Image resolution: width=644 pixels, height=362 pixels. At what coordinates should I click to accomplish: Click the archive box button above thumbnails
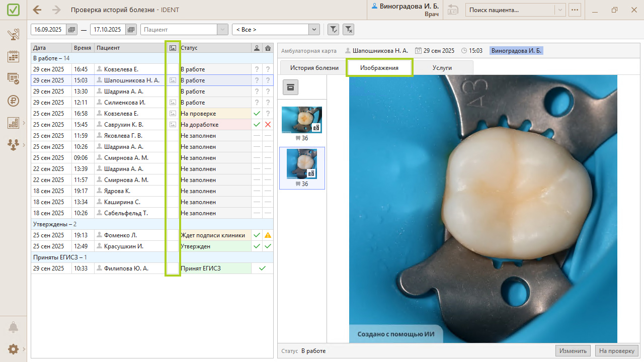(291, 87)
